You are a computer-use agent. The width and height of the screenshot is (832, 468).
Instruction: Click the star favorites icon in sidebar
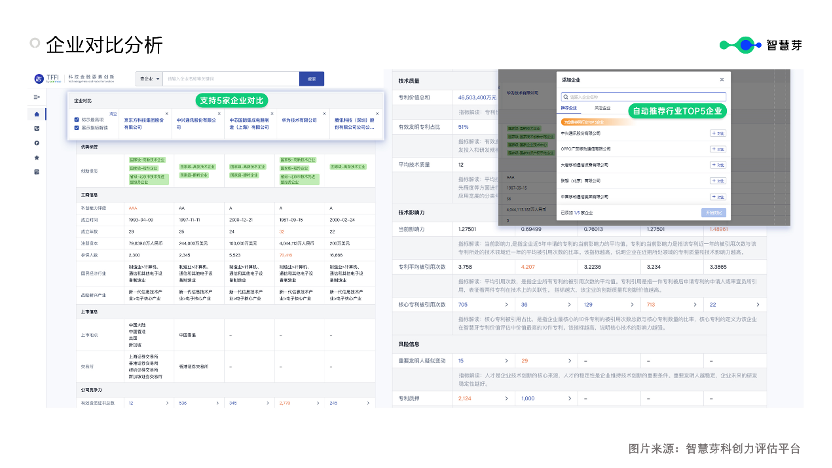point(37,158)
